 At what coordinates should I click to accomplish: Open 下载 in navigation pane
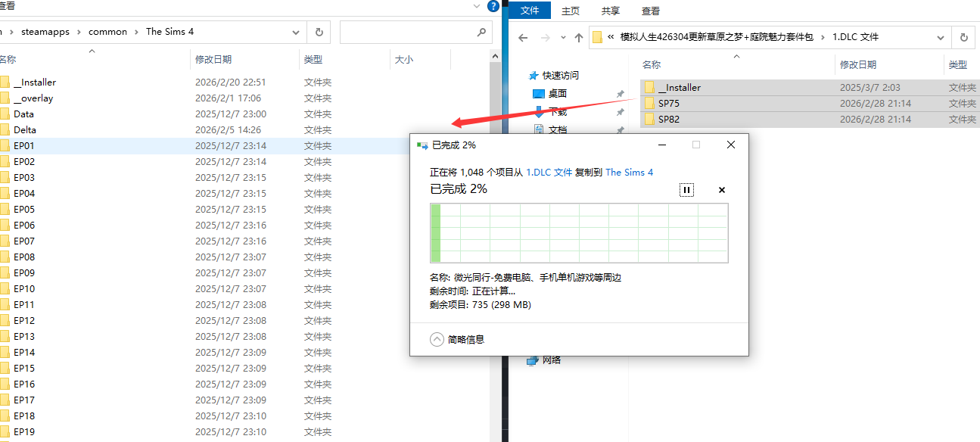click(557, 111)
